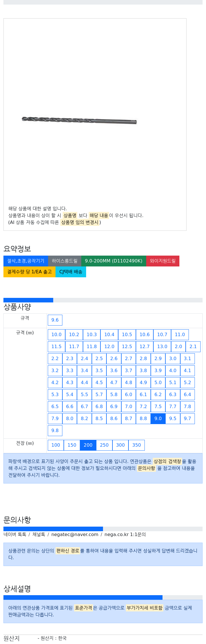Click the 결제수량 당 1/EA 출고 badge
This screenshot has height=644, width=206.
[x=29, y=272]
